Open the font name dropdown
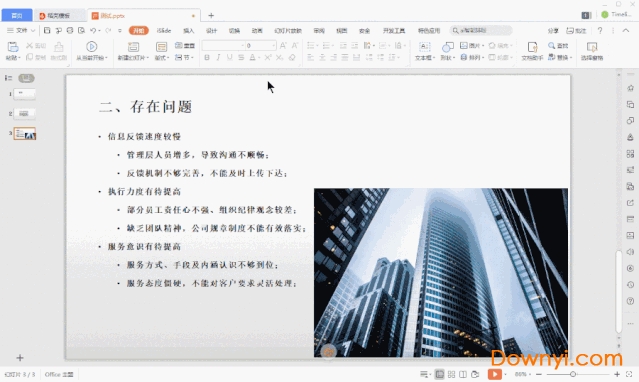 pos(223,45)
